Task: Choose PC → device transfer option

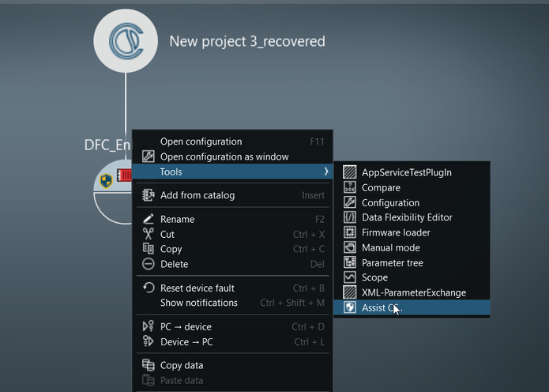Action: 186,326
